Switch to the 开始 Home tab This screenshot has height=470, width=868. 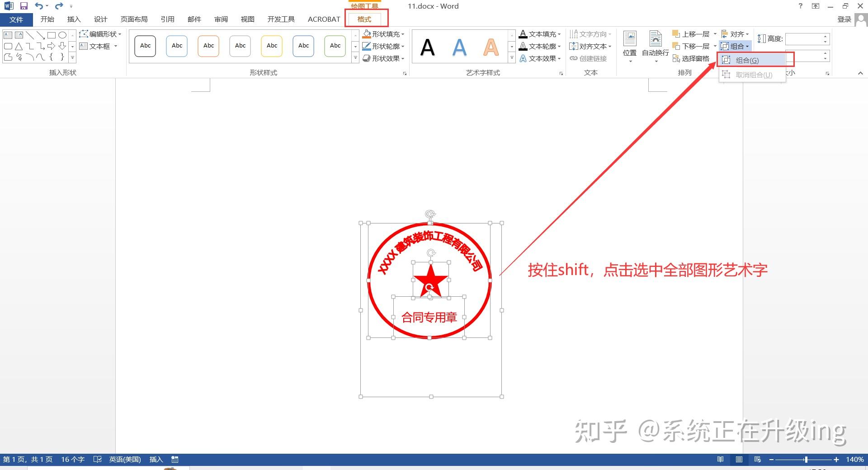click(47, 19)
